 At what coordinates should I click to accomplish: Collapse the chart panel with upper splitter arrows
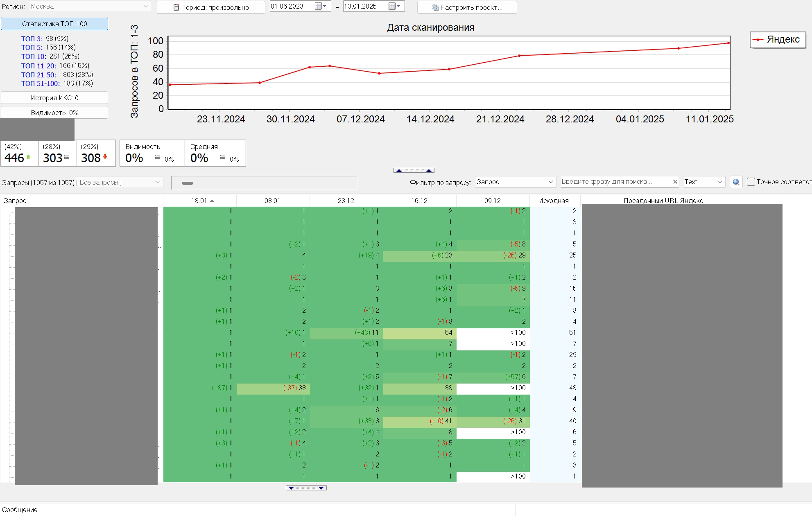[414, 170]
